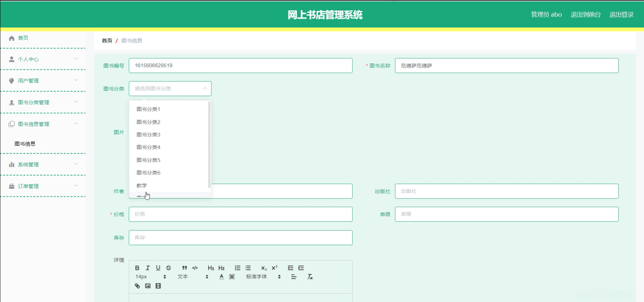Open the 标准字体 font family dropdown
The height and width of the screenshot is (302, 644).
pos(263,277)
